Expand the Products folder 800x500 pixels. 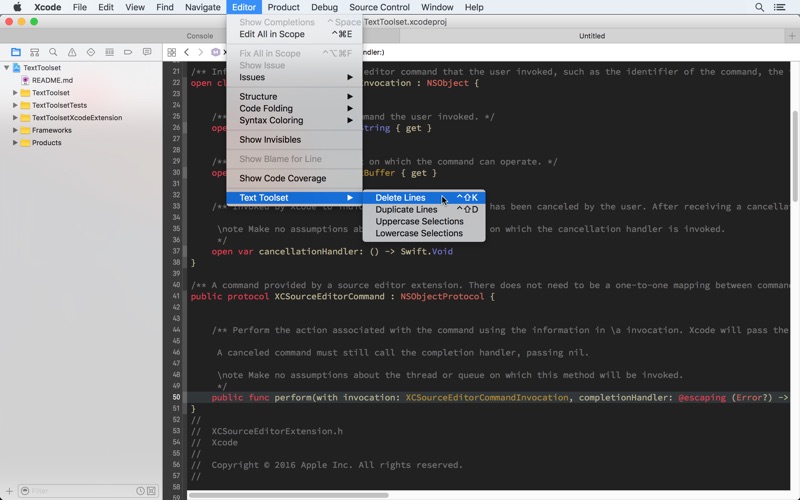click(x=15, y=142)
